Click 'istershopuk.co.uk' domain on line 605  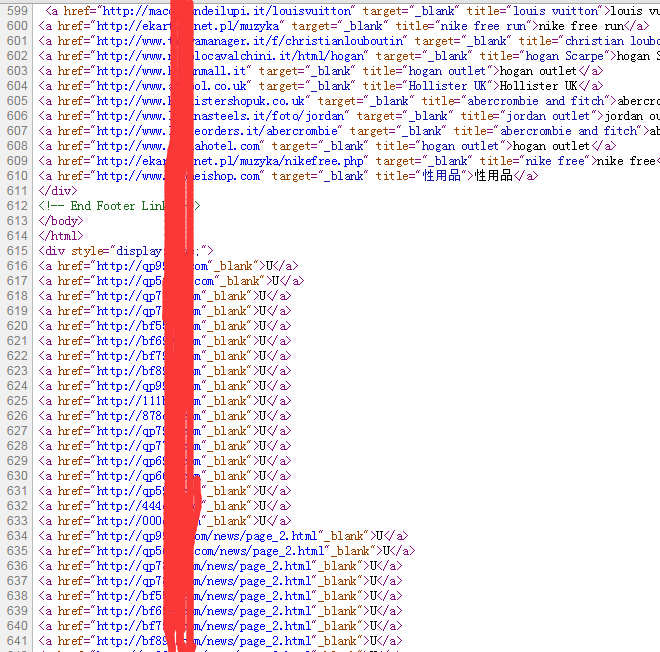coord(251,101)
